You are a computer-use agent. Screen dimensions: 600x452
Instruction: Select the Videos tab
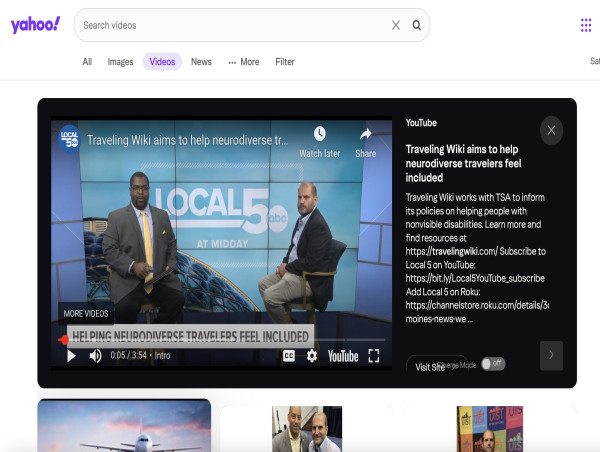(162, 62)
